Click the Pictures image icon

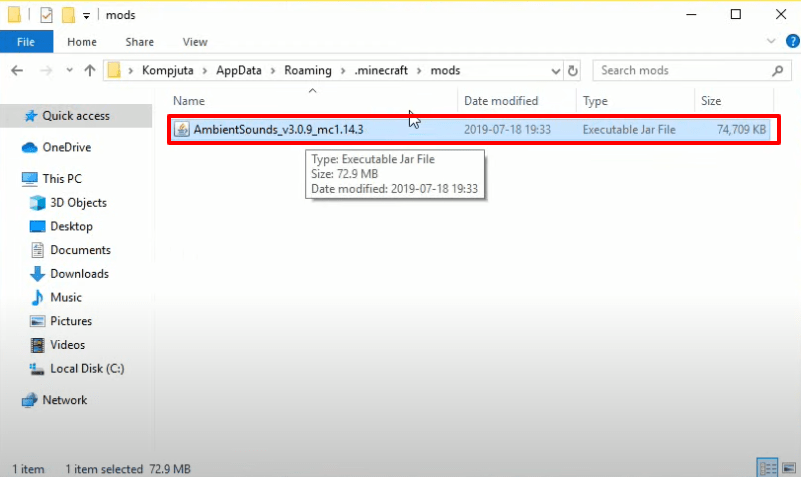point(37,321)
